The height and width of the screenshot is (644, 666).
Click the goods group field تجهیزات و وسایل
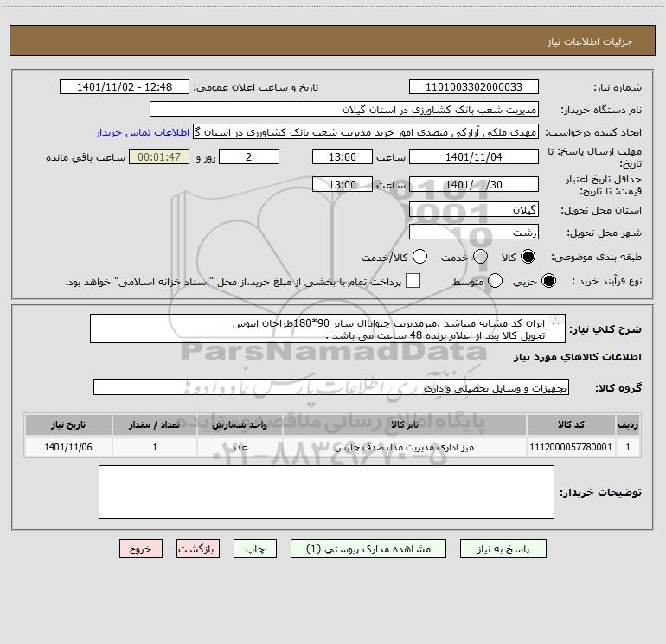(x=331, y=387)
